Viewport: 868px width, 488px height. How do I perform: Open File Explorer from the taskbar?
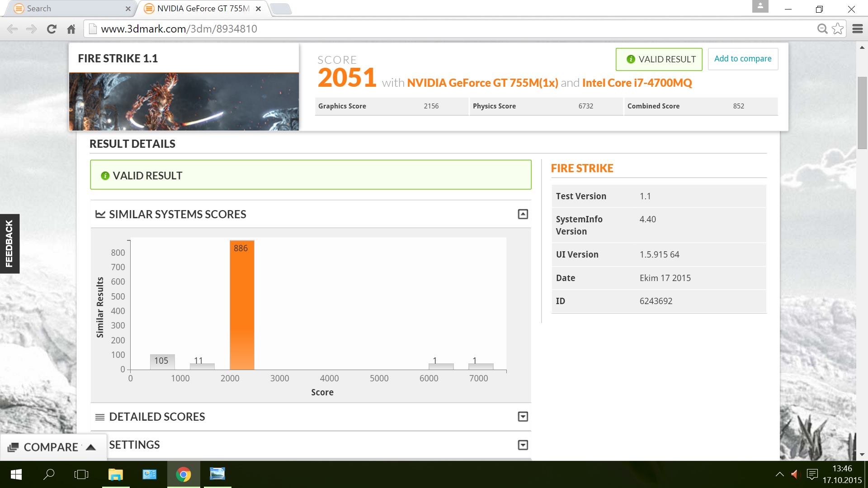click(x=116, y=474)
